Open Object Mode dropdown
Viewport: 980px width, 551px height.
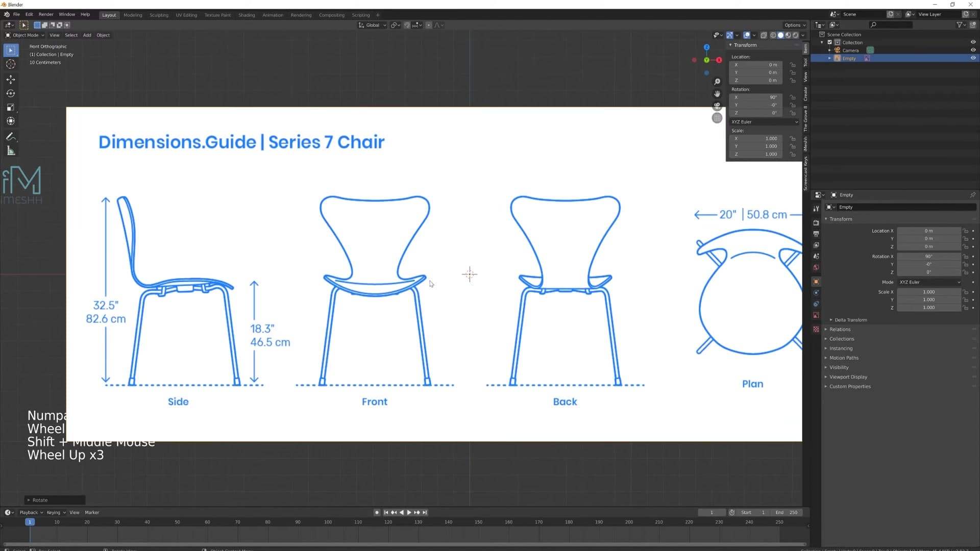coord(24,35)
